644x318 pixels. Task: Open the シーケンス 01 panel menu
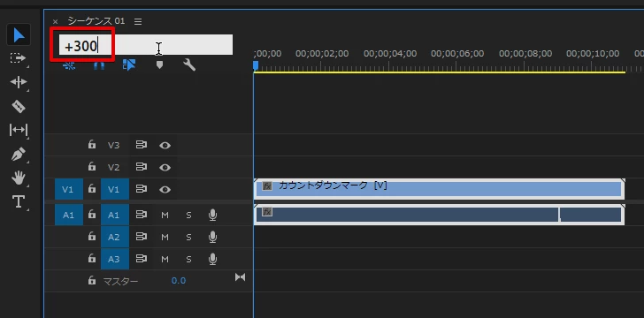[x=138, y=21]
